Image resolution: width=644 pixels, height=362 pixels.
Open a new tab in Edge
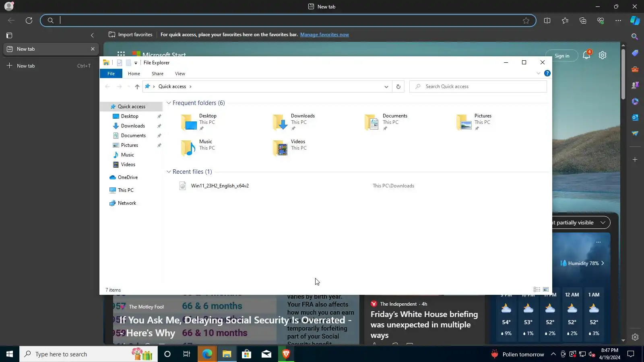49,66
